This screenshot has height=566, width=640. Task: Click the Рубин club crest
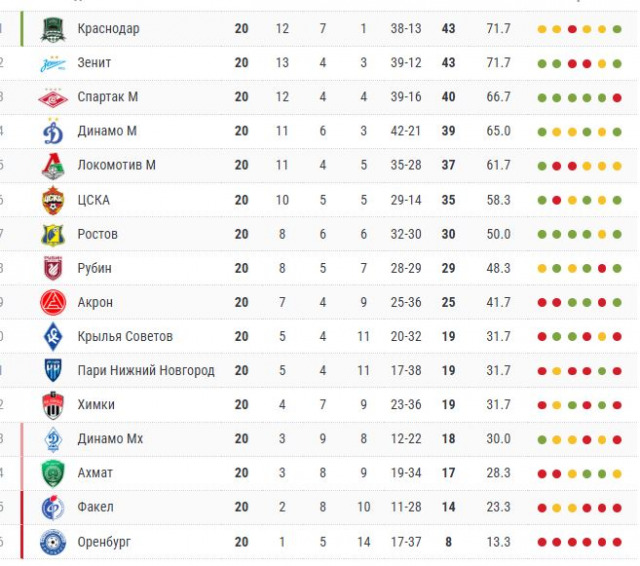[53, 268]
